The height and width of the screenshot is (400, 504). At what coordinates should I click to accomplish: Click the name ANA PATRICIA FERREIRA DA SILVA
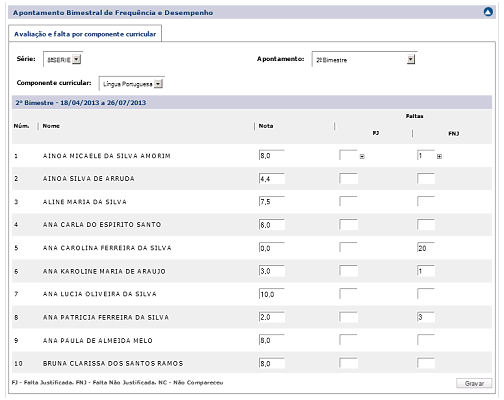pyautogui.click(x=106, y=317)
